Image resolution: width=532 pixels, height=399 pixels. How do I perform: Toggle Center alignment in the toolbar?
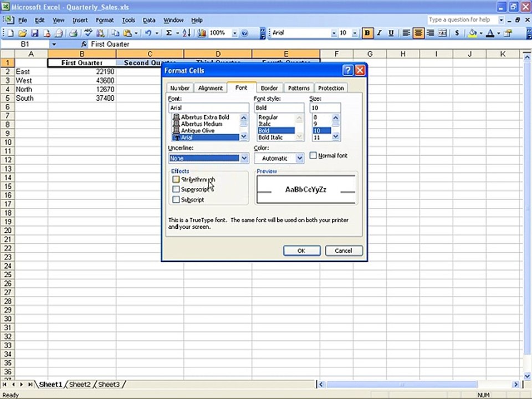(418, 33)
